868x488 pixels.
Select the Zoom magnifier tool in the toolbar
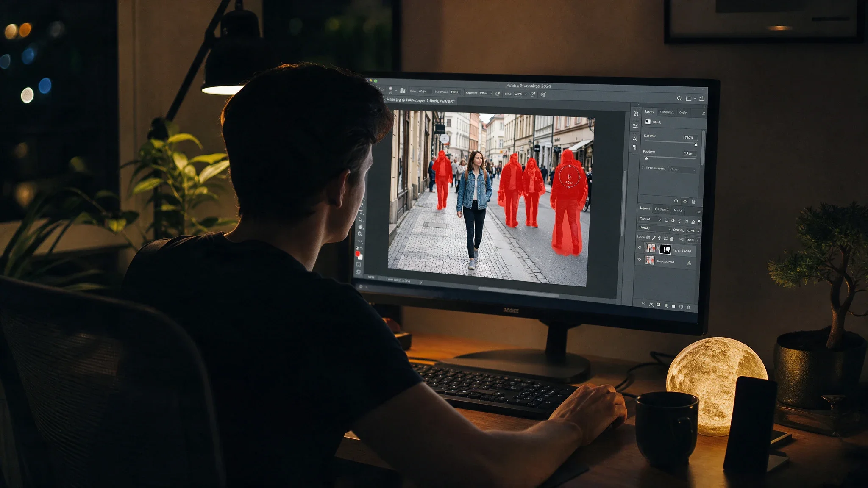[x=360, y=234]
